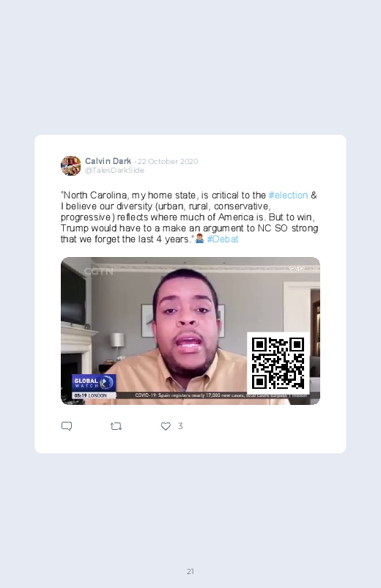
Task: Open the #election hashtag link
Action: [288, 195]
